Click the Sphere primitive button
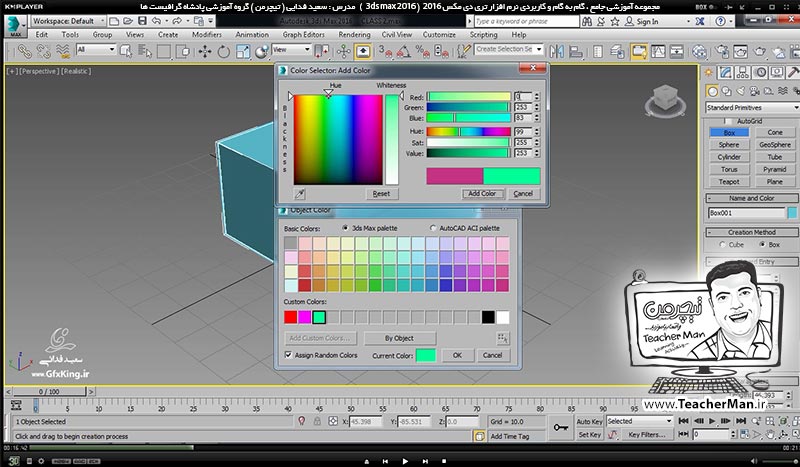Screen dimensions: 800x467 click(729, 144)
